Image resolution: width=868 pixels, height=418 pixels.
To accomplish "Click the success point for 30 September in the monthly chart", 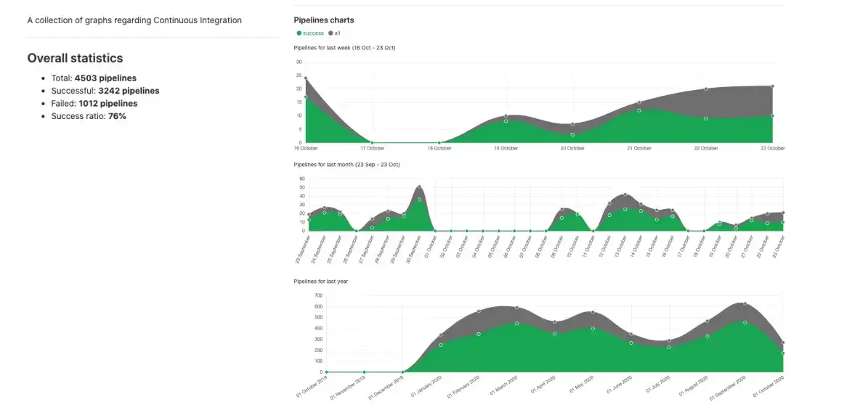I will [420, 200].
